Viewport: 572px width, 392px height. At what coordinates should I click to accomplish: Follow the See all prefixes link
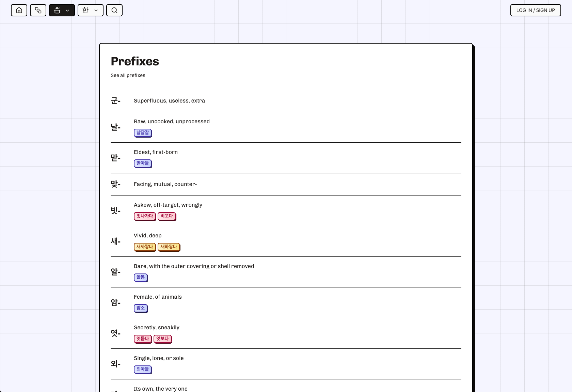pos(128,75)
